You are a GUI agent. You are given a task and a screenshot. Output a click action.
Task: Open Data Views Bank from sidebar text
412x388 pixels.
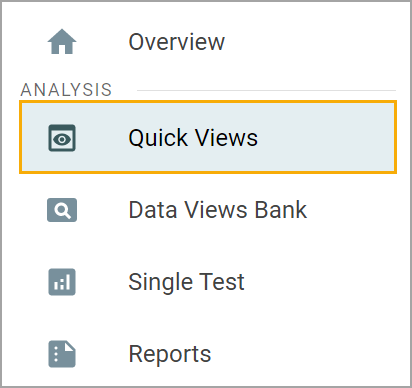218,210
